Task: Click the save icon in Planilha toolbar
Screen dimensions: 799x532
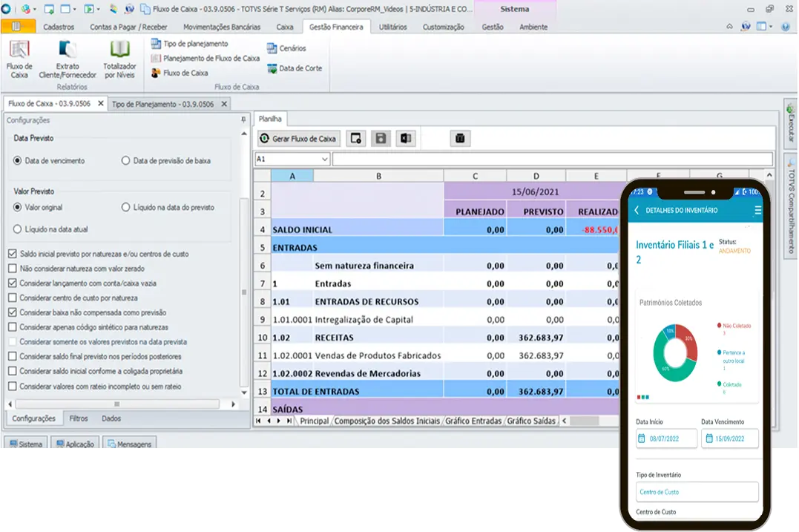Action: pyautogui.click(x=381, y=139)
